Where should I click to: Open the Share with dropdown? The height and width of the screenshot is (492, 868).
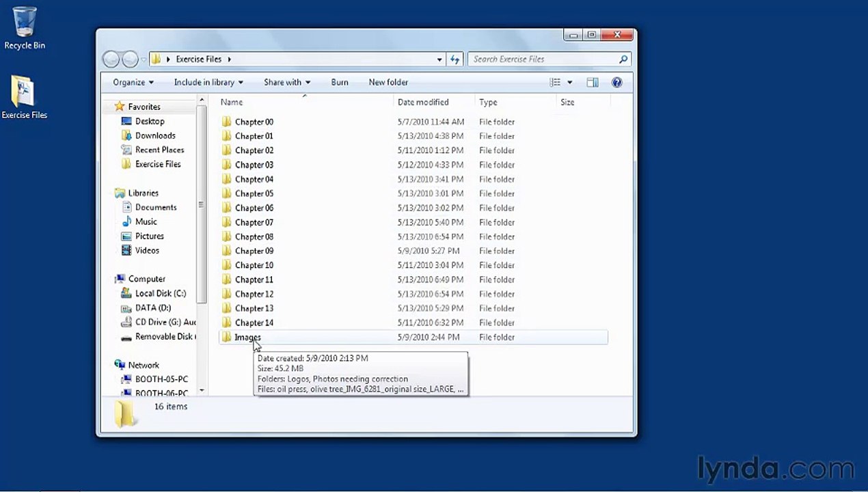tap(287, 82)
